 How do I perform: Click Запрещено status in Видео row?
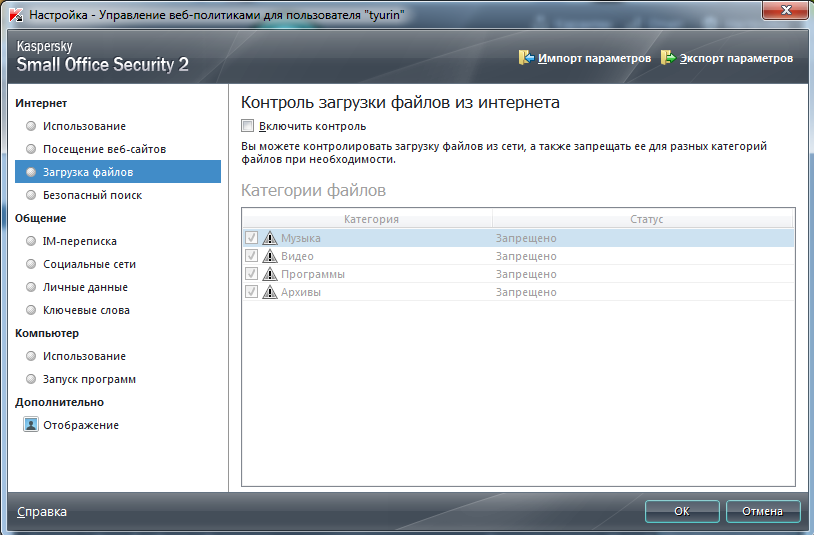[x=526, y=256]
